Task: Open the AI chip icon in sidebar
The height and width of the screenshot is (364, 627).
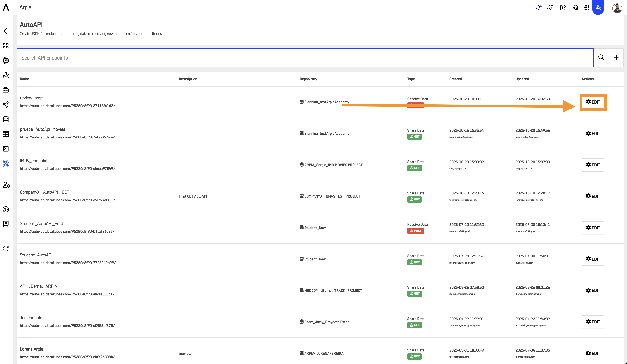Action: tap(6, 60)
